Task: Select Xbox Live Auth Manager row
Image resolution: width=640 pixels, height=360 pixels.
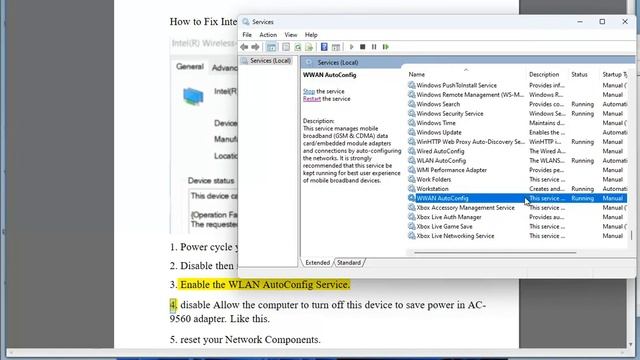Action: pos(517,217)
